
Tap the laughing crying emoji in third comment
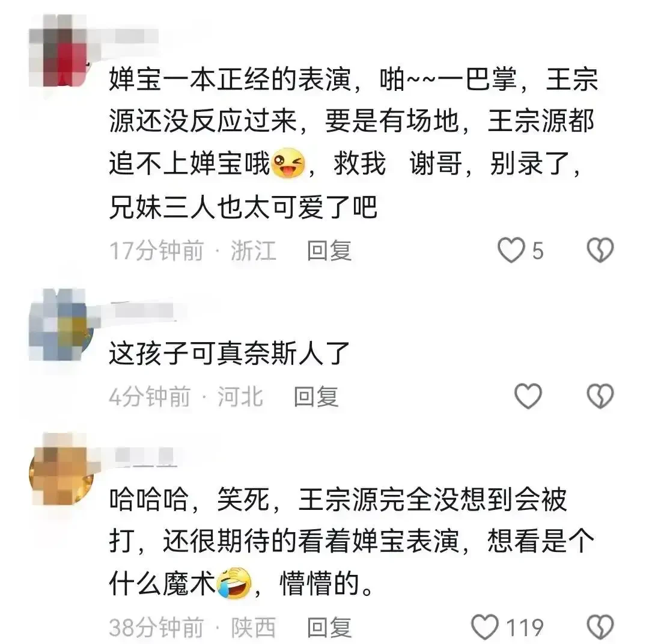234,583
